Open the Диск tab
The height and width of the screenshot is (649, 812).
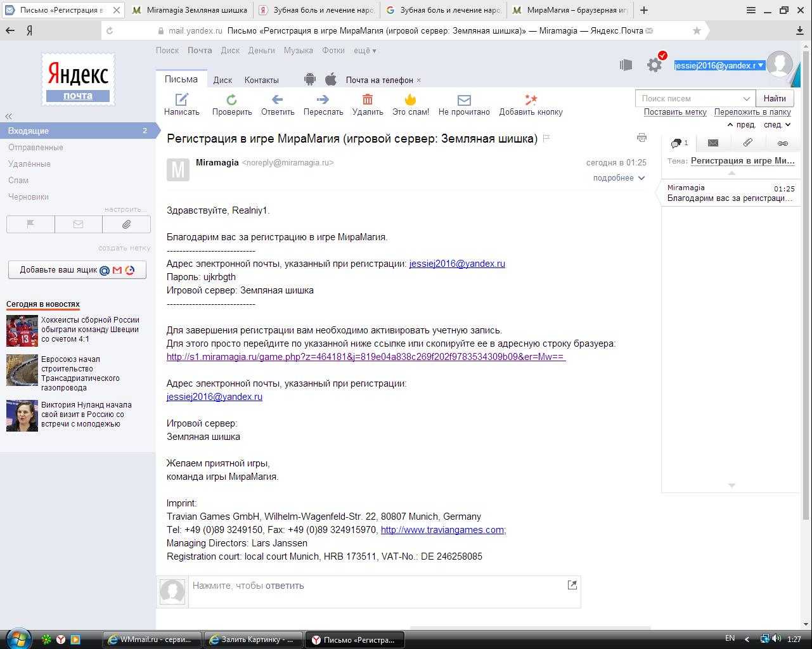[x=222, y=80]
